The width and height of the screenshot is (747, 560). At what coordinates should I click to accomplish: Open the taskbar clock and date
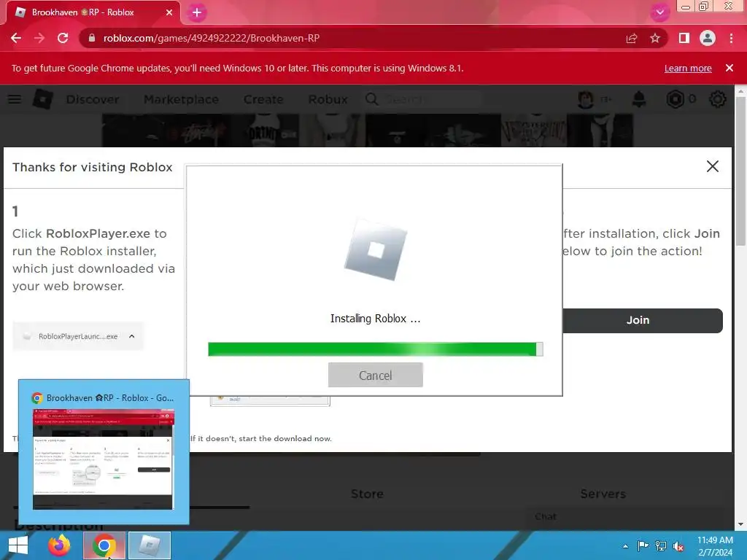point(715,546)
